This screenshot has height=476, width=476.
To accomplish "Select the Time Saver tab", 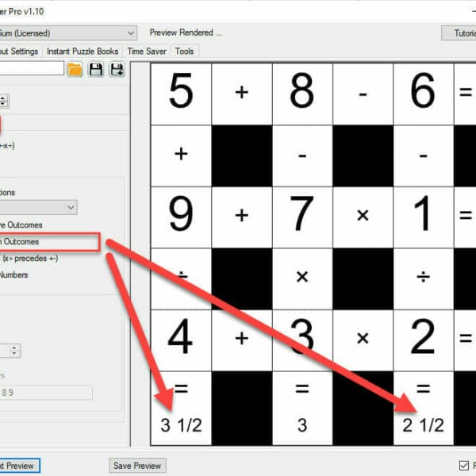I will 147,52.
